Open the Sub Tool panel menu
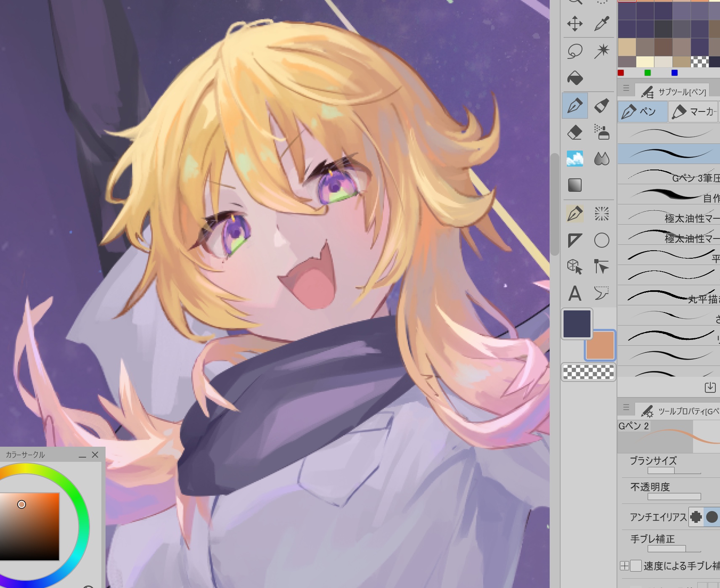Screen dimensions: 720x588 coord(626,88)
